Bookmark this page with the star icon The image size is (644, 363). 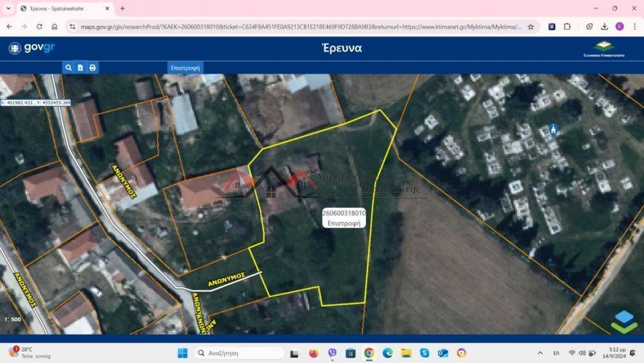pyautogui.click(x=531, y=26)
